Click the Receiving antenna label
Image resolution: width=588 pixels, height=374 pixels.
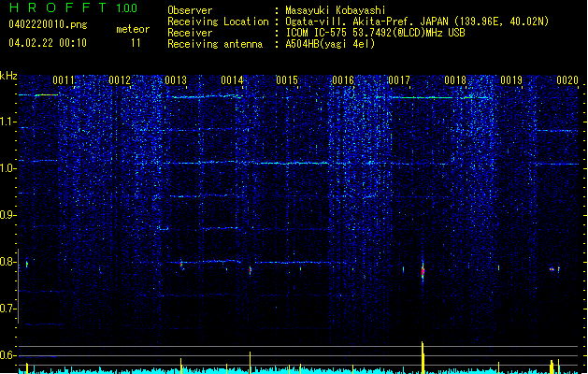[x=215, y=44]
